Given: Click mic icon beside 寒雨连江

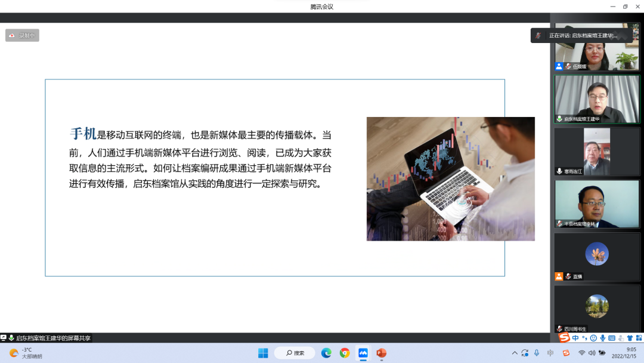Looking at the screenshot, I should click(559, 171).
